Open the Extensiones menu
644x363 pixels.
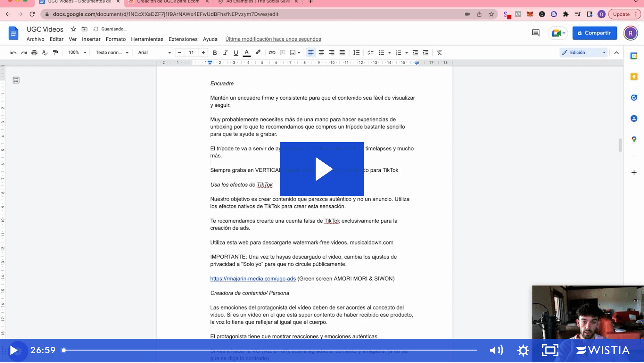click(x=183, y=39)
